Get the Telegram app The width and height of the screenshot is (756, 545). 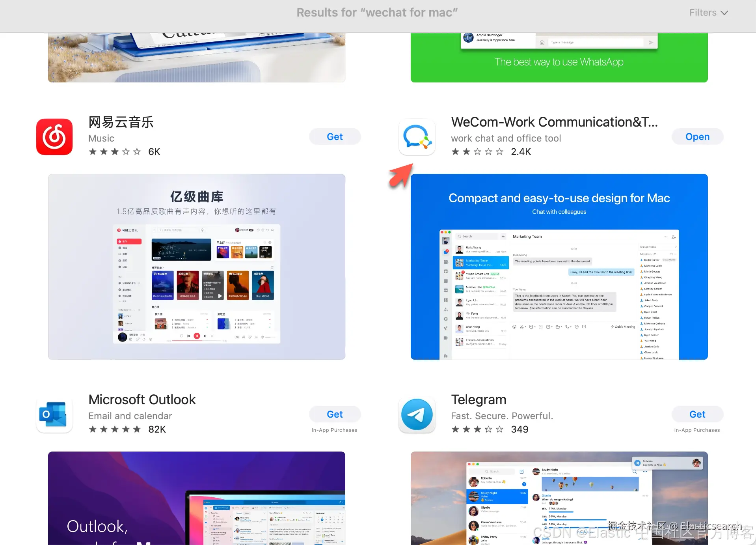click(697, 414)
